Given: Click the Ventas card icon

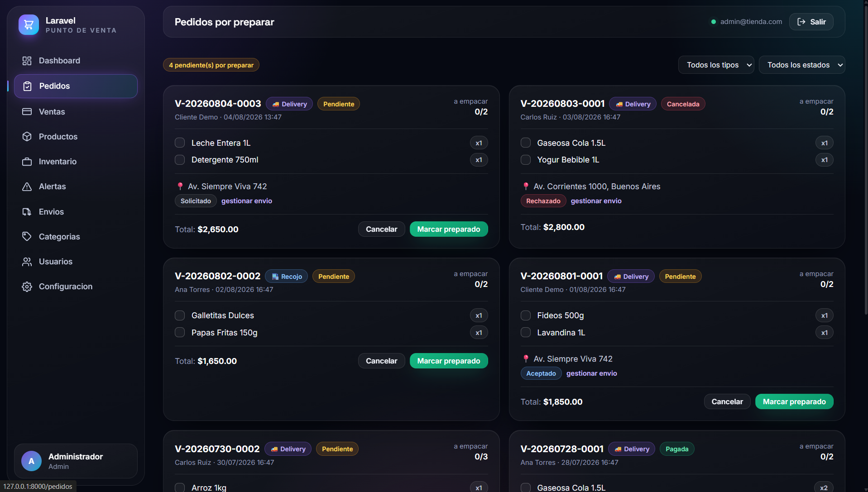Looking at the screenshot, I should (27, 111).
